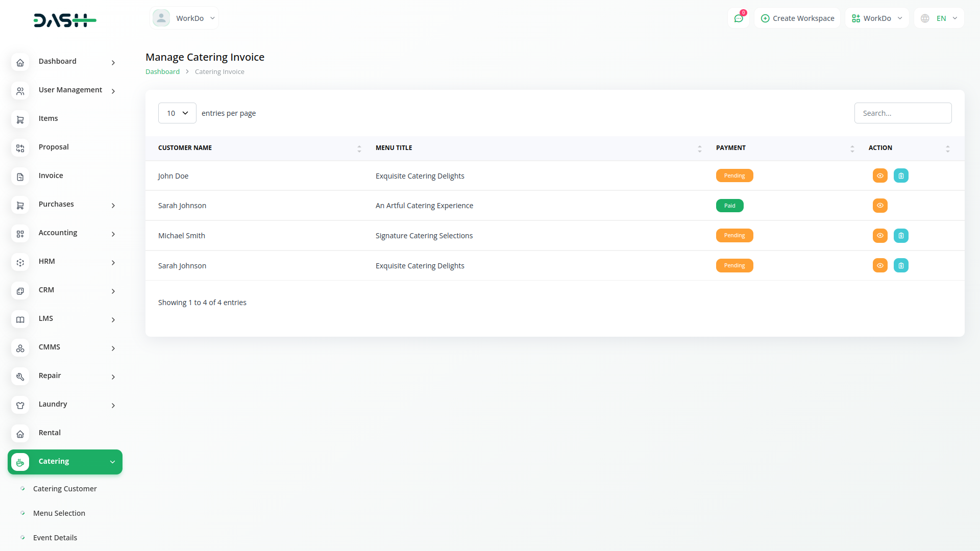Click the Items cart icon in sidebar
The height and width of the screenshot is (551, 980).
tap(20, 119)
